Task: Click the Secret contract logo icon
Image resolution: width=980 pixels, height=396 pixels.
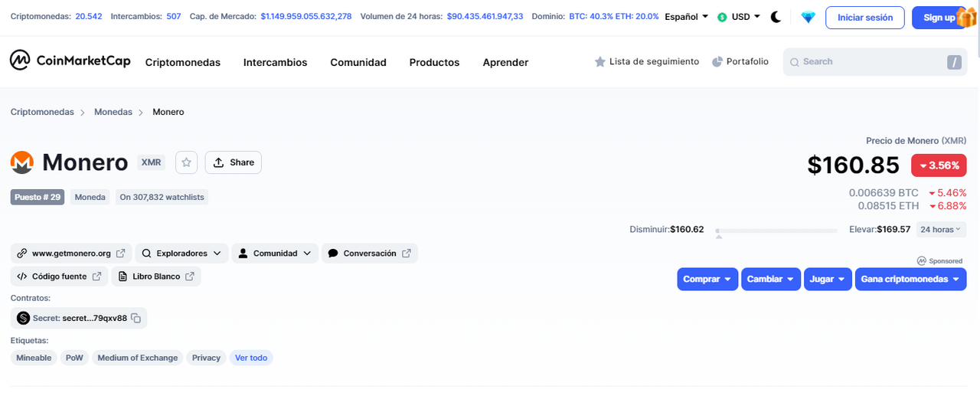Action: point(23,318)
